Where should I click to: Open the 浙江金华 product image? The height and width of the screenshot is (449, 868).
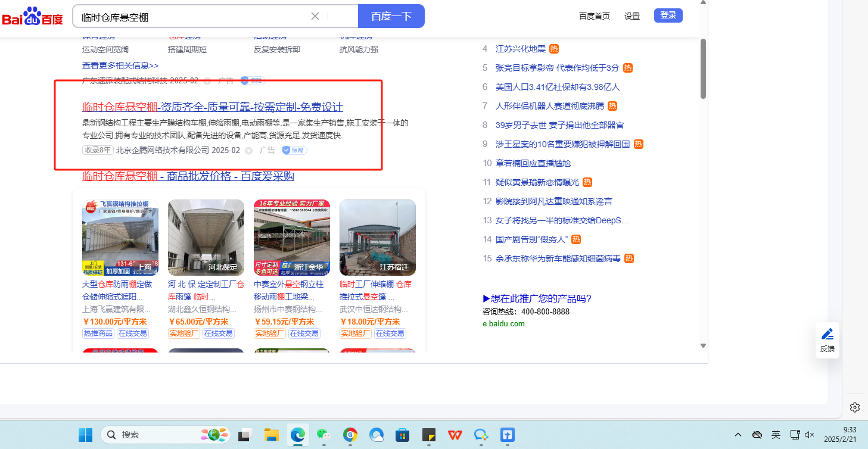(x=292, y=238)
